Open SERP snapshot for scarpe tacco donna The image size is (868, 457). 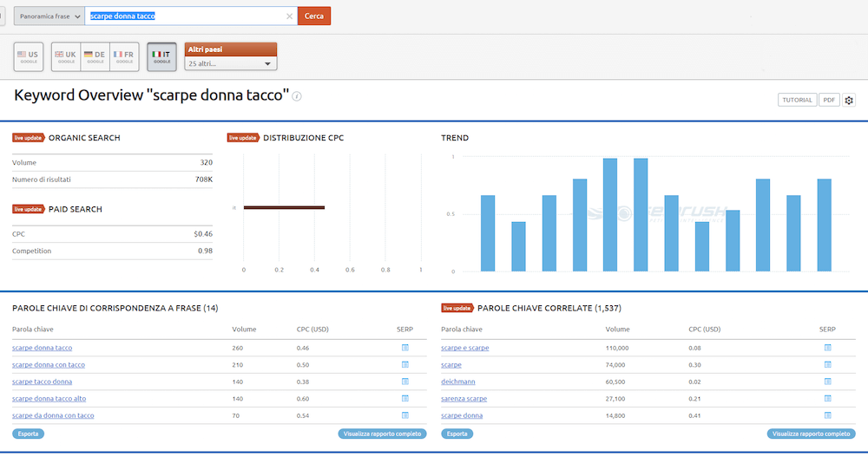[x=405, y=382]
